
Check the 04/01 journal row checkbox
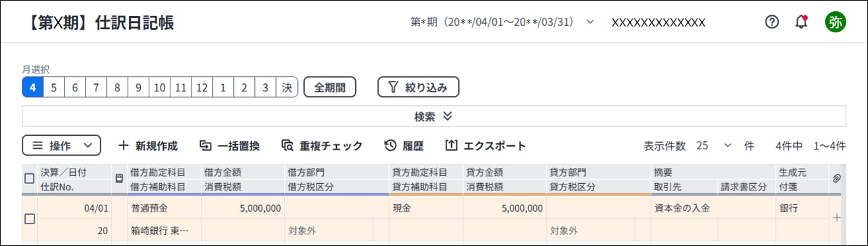29,219
